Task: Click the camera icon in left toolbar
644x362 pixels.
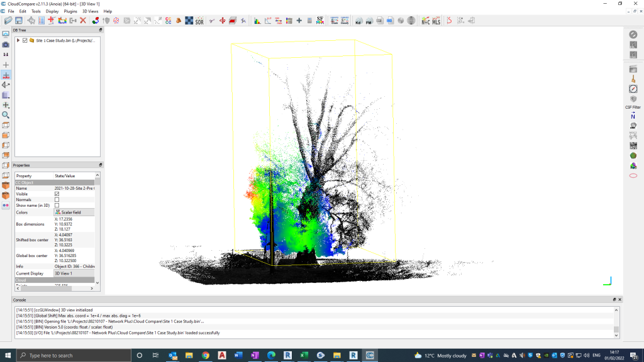Action: tap(6, 45)
